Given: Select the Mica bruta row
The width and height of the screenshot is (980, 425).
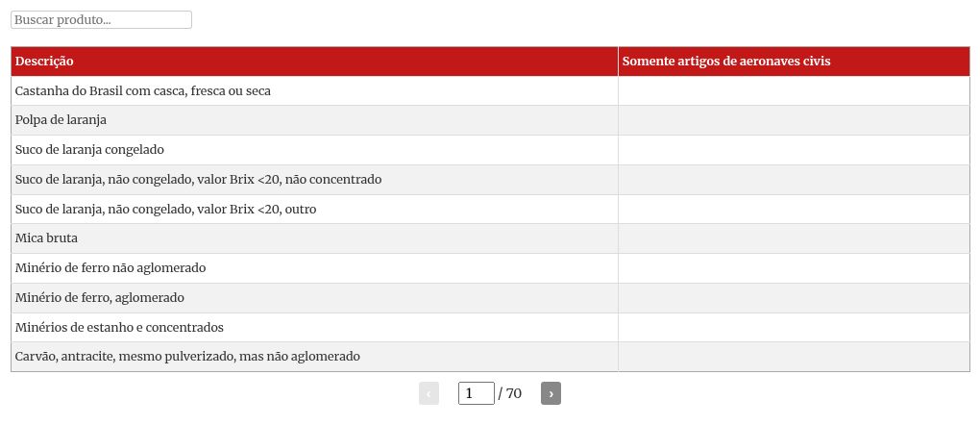Looking at the screenshot, I should coord(47,238).
